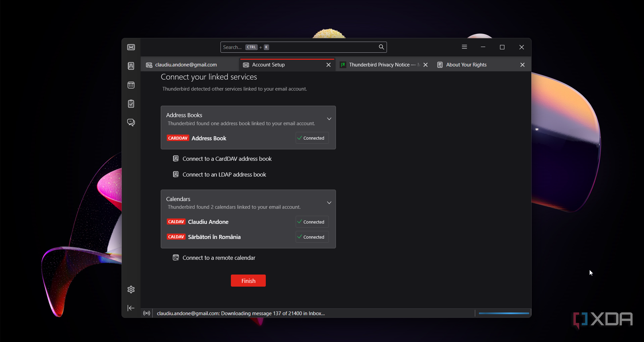Click Connect to an LDAP address book
The width and height of the screenshot is (644, 342).
[x=219, y=175]
